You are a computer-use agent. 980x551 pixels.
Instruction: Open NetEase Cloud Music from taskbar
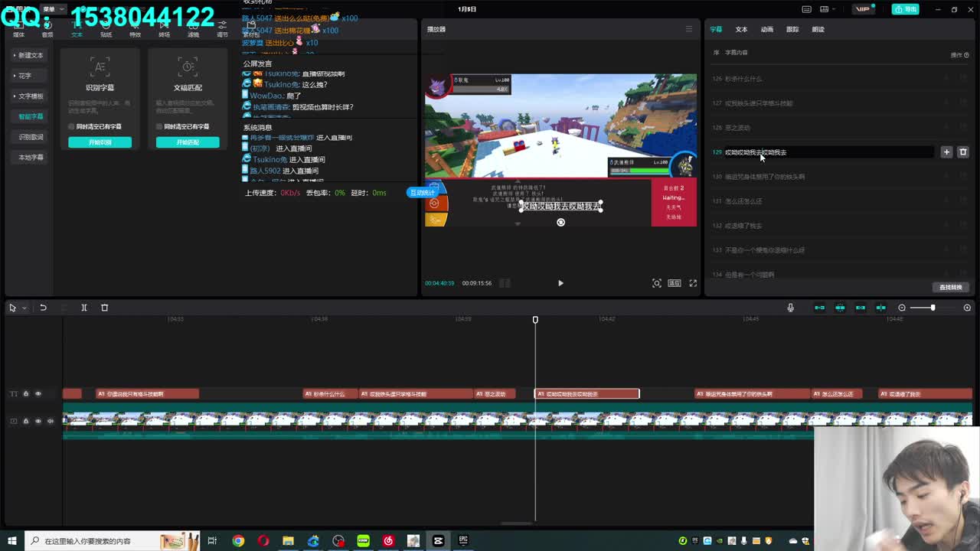pyautogui.click(x=388, y=541)
